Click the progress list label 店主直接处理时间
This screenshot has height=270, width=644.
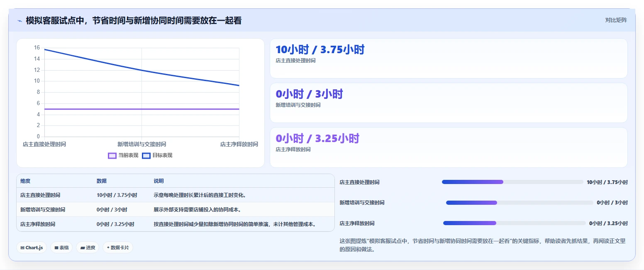tap(359, 182)
